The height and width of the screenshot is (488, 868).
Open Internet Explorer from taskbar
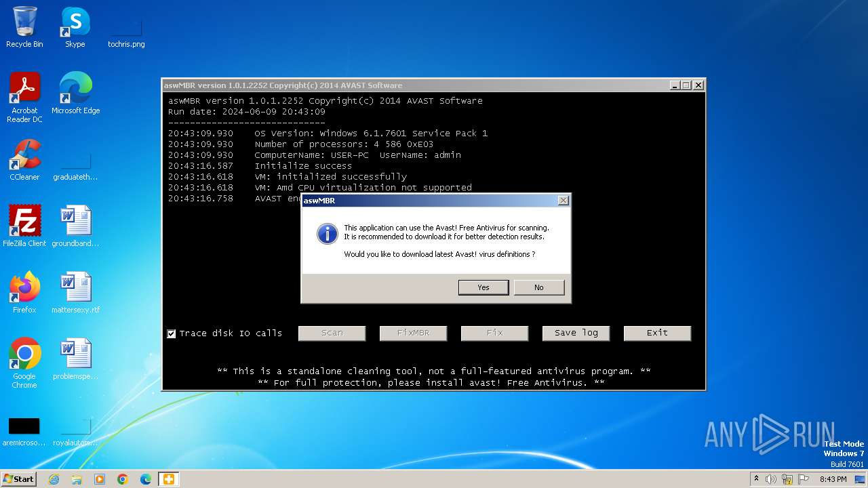click(x=54, y=479)
